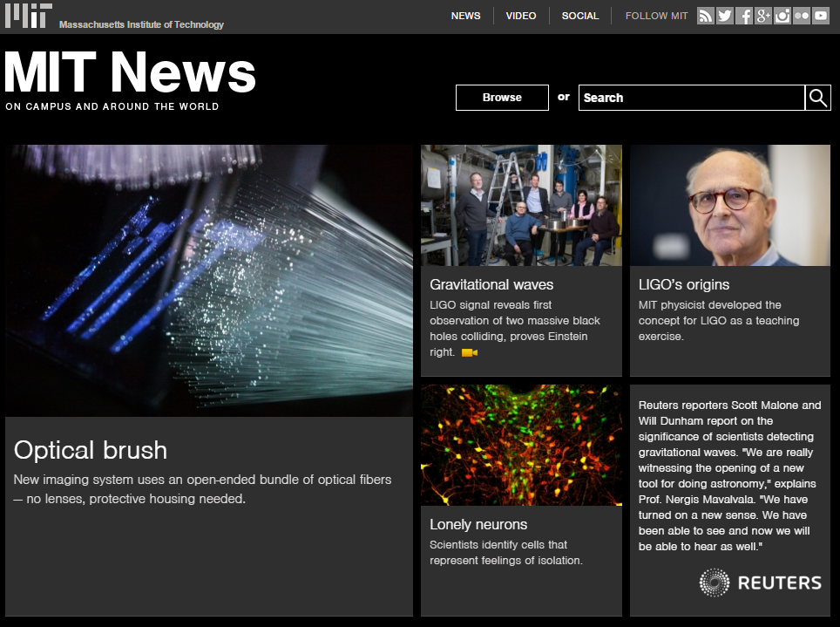Click the video camera icon in Gravitational waves

(x=470, y=353)
